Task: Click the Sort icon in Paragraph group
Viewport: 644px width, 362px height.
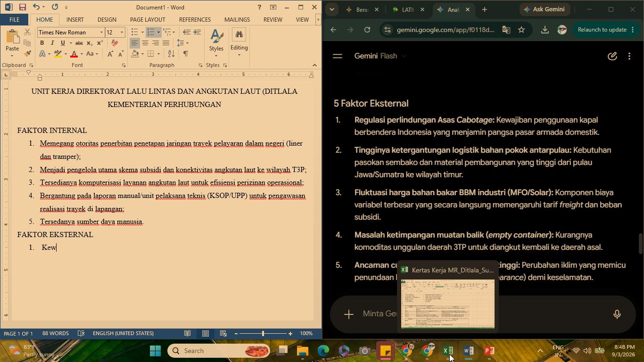Action: (171, 54)
